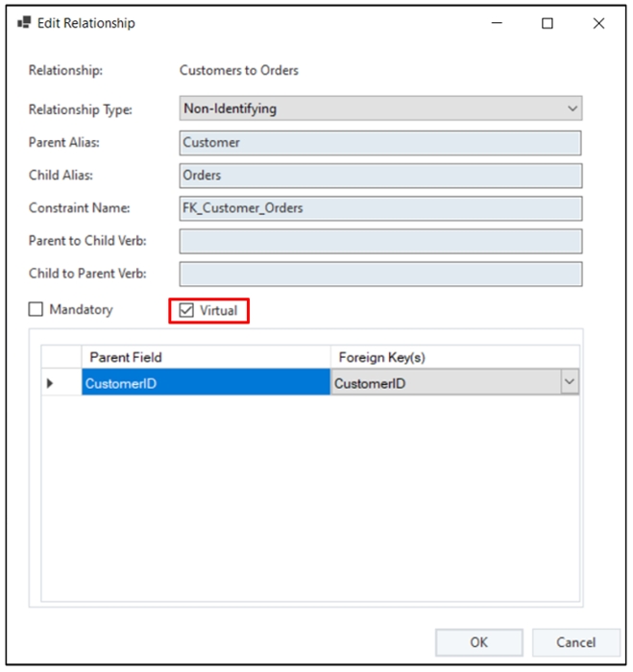This screenshot has width=633, height=672.
Task: Close the Edit Relationship dialog
Action: pyautogui.click(x=598, y=24)
